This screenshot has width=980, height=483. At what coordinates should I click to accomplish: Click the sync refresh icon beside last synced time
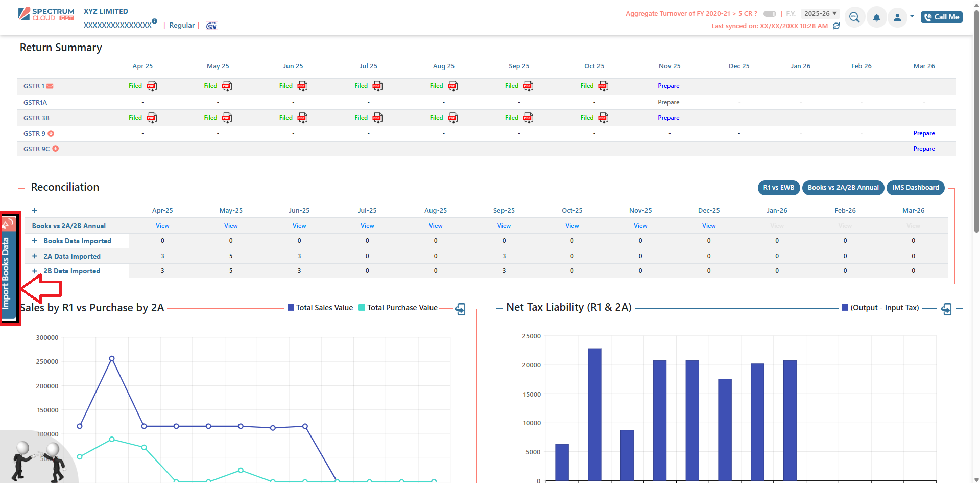click(836, 26)
